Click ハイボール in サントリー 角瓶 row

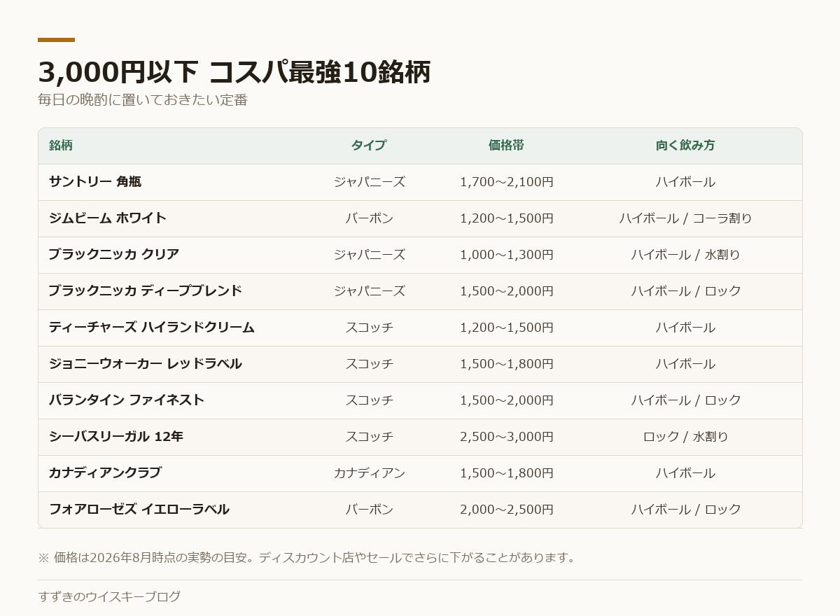point(685,182)
